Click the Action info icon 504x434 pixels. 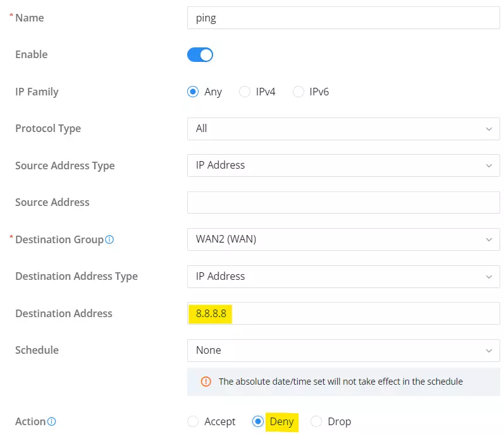click(51, 421)
